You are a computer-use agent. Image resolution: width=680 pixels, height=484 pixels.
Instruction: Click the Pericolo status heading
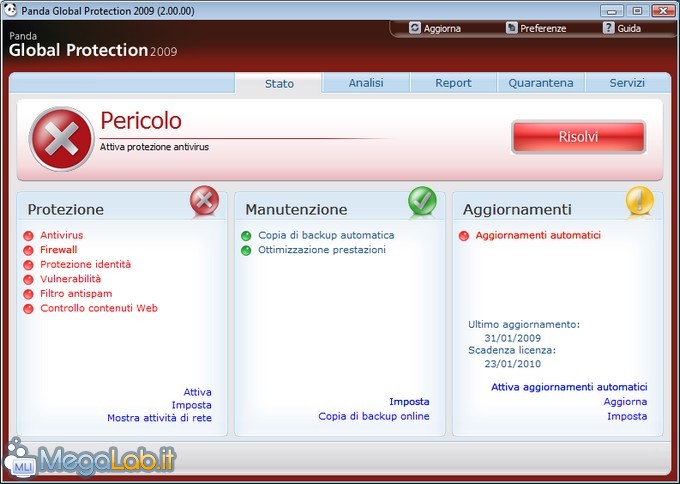tap(141, 121)
